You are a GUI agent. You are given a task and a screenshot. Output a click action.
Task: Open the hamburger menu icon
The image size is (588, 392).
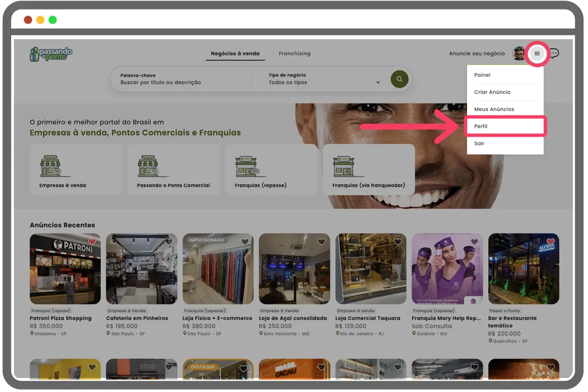(537, 54)
